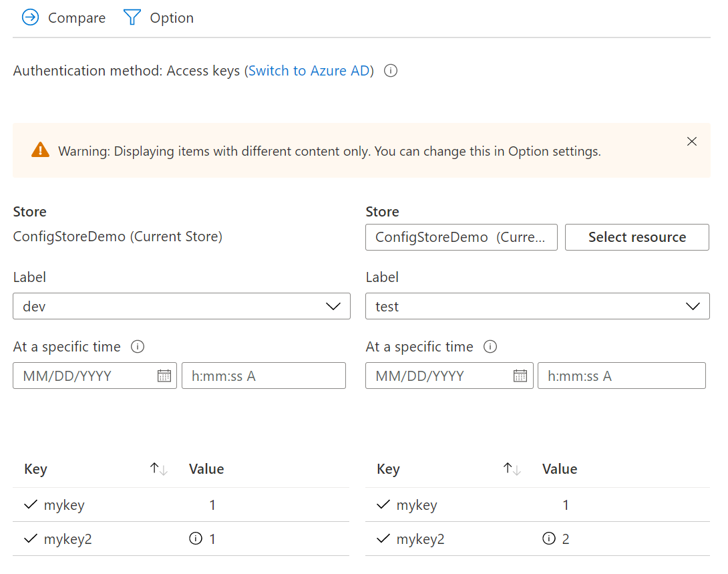The height and width of the screenshot is (574, 728).
Task: Uncheck mykey in the left key list
Action: (30, 505)
